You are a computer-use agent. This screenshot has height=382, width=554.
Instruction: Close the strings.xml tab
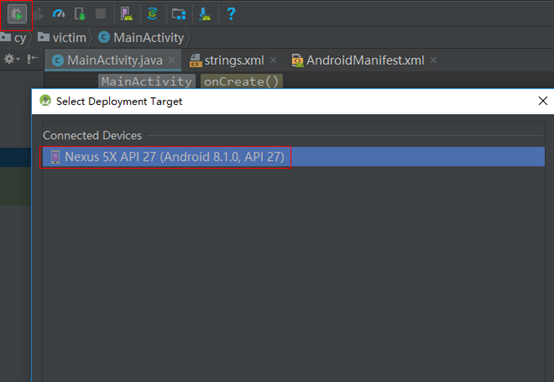[x=273, y=60]
